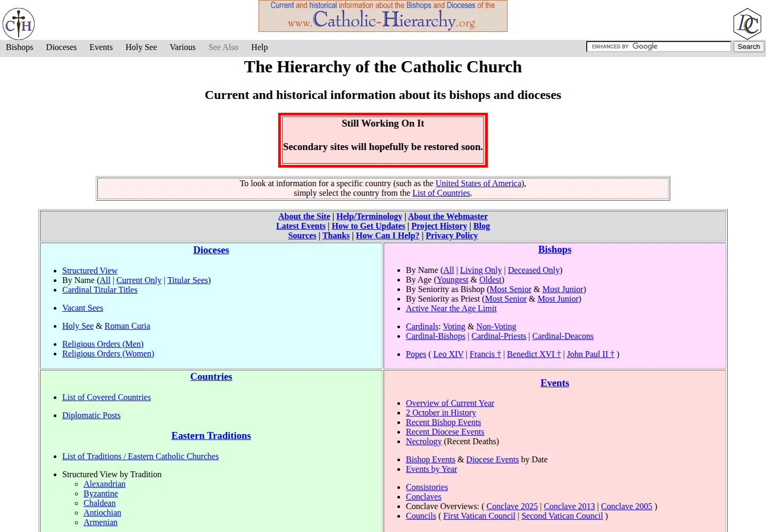Open Overview of Current Year
This screenshot has height=532, width=766.
coord(450,403)
